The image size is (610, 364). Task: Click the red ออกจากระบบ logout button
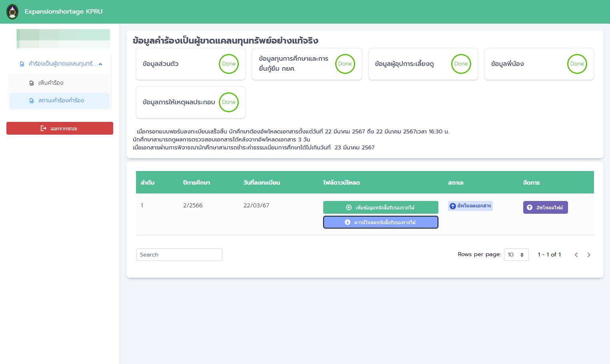coord(60,128)
